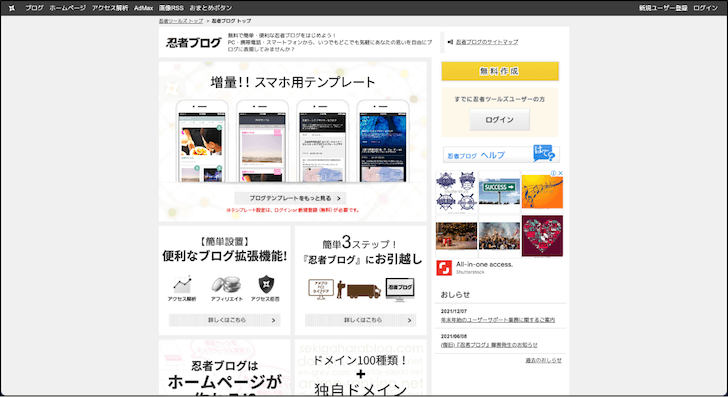Click the 忍者ブログ monitor icon
Viewport: 728px width, 397px height.
pos(400,290)
